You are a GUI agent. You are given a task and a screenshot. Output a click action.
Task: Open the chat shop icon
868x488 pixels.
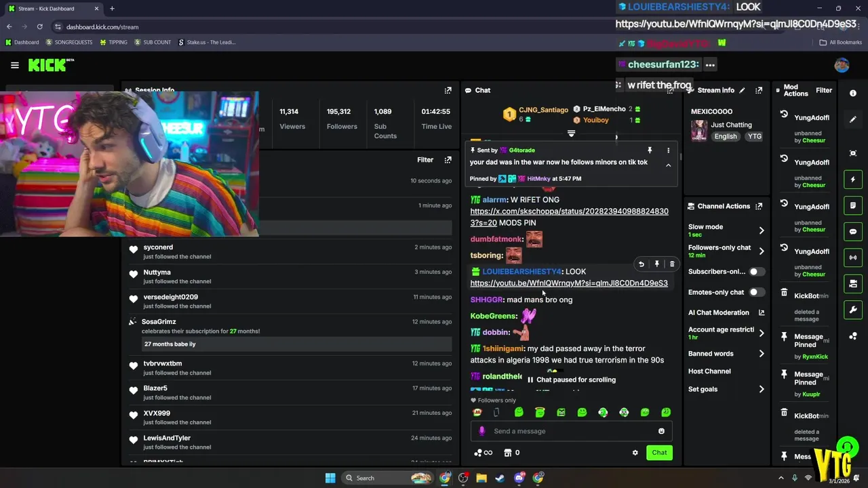507,453
